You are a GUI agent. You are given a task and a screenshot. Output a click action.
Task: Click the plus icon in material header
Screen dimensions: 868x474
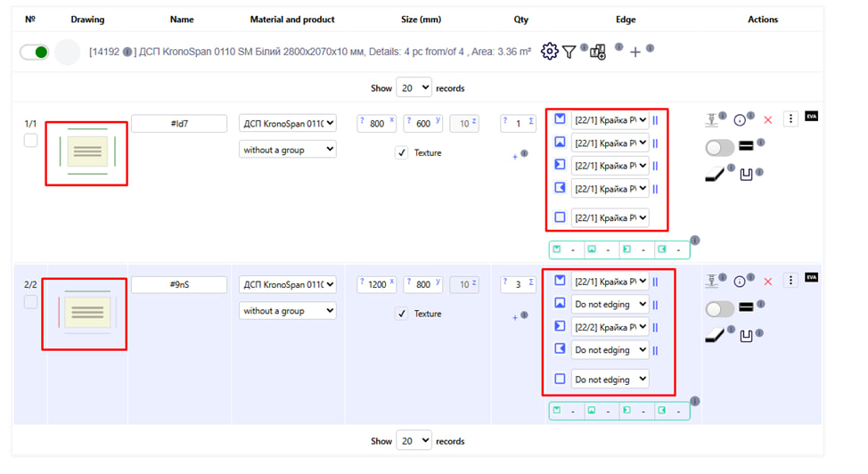635,53
